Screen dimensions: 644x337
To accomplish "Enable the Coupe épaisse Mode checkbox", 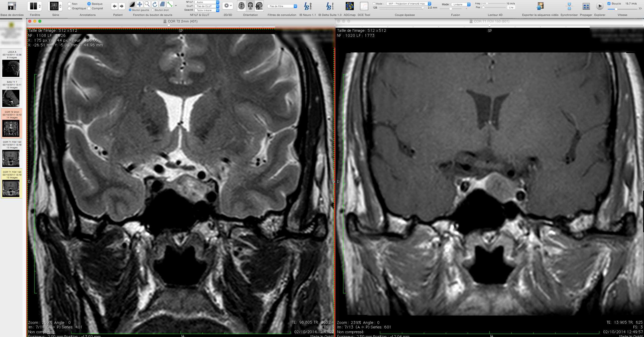I will click(x=374, y=4).
